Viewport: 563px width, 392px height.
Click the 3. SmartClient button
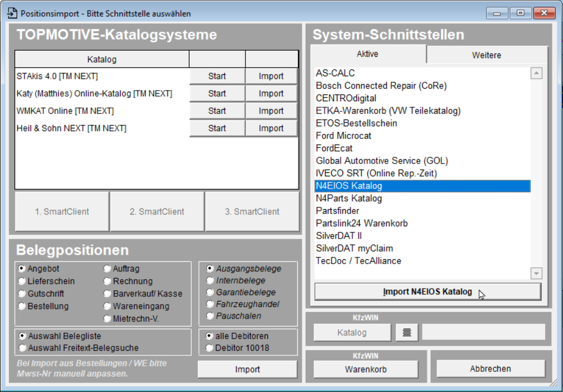[x=252, y=212]
